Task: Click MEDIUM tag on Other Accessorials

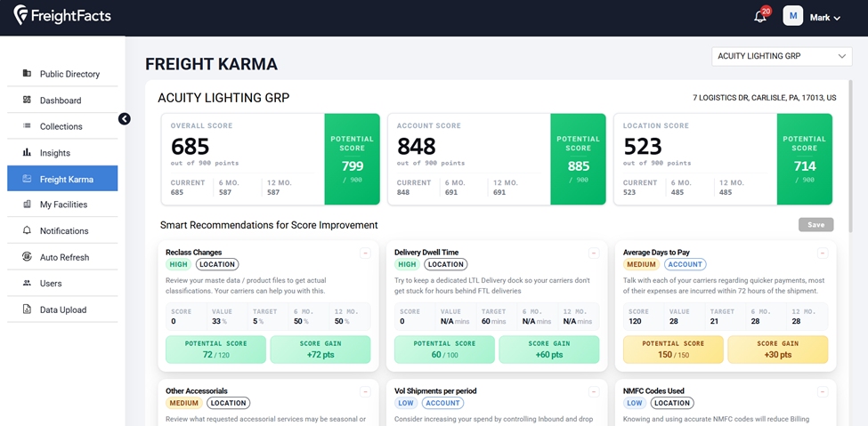Action: point(184,403)
